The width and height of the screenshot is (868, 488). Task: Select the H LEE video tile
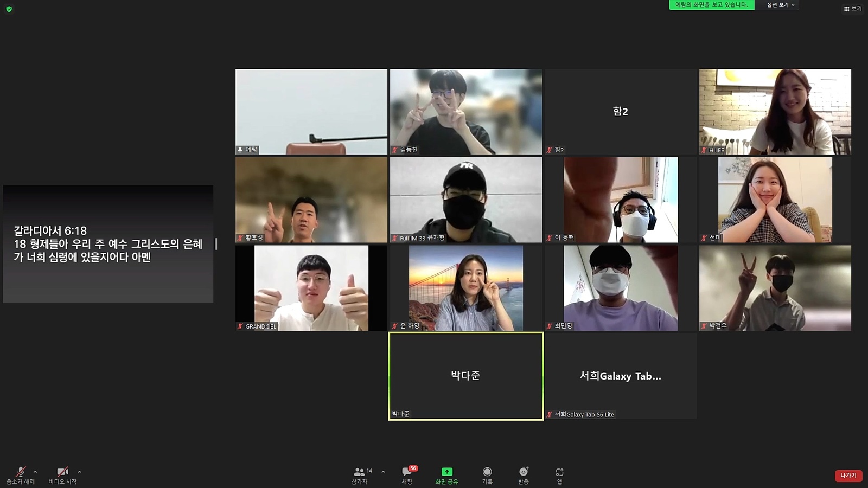click(775, 112)
